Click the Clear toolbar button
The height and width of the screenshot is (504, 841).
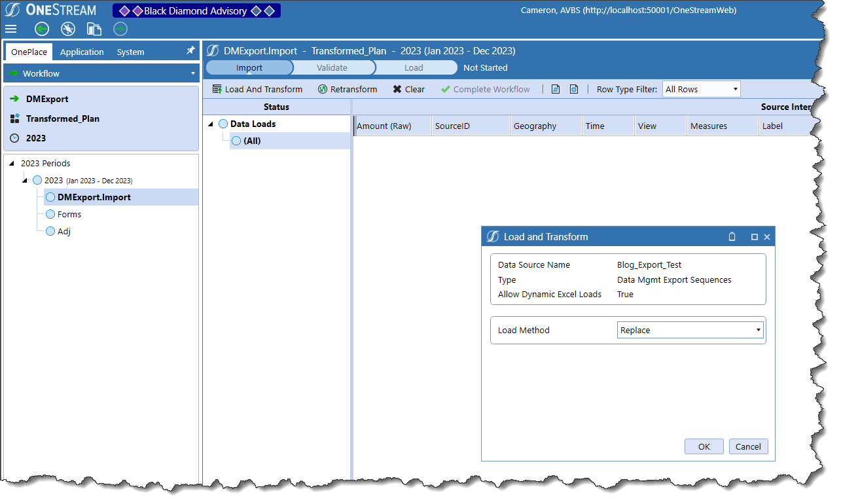[x=408, y=89]
